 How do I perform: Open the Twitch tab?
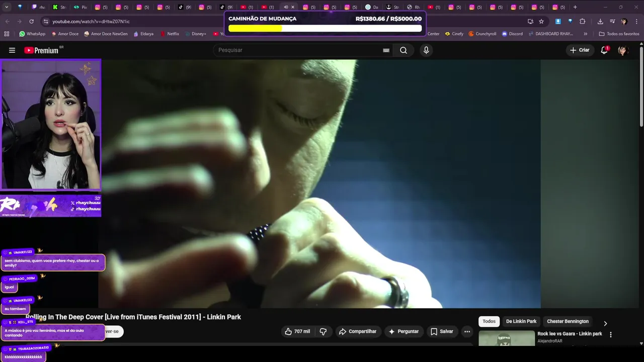tap(38, 7)
